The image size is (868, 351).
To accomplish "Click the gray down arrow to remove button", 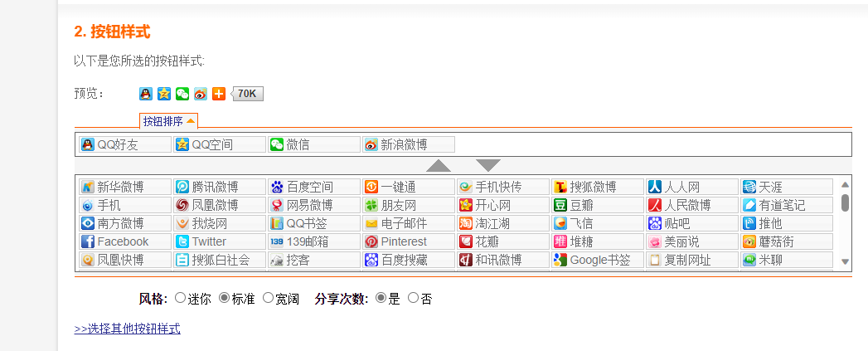I will 488,165.
